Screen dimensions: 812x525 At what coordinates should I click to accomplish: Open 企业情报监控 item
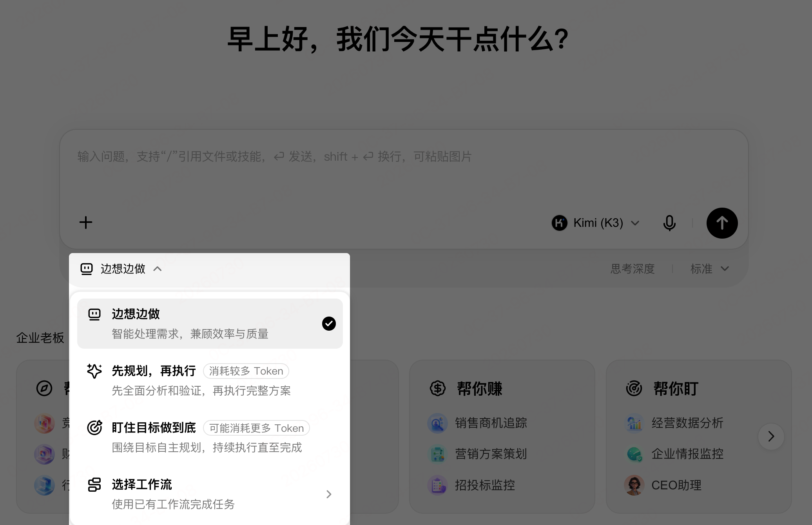(674, 454)
